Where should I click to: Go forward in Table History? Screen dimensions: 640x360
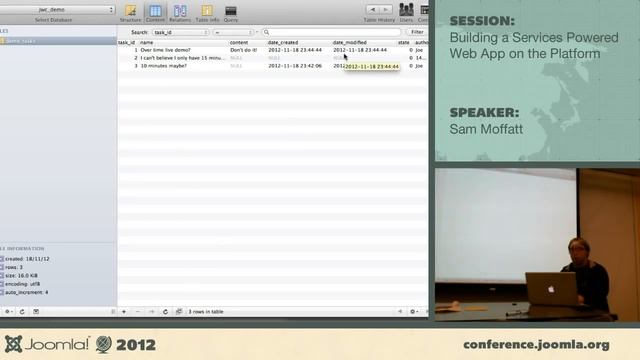(386, 9)
